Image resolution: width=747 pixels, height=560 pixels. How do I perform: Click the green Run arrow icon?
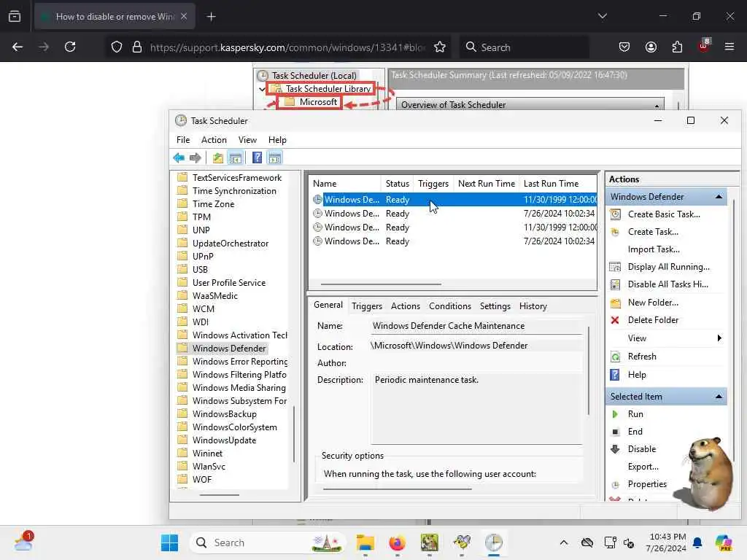coord(615,414)
